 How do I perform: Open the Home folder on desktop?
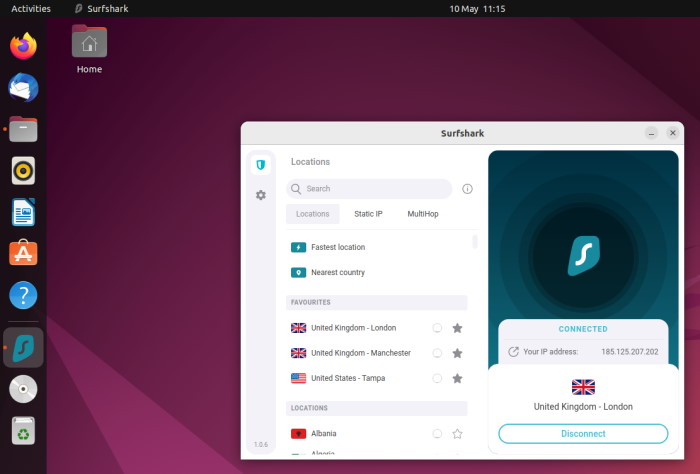coord(89,49)
